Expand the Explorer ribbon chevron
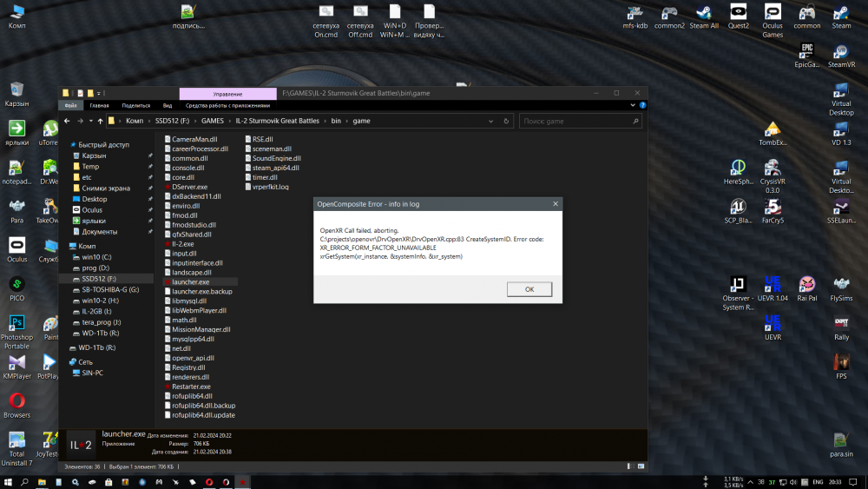 click(x=633, y=105)
